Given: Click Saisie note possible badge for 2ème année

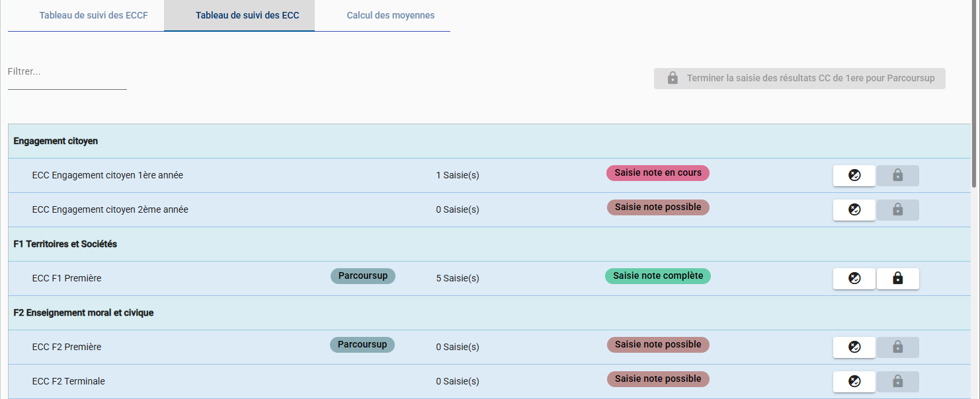Looking at the screenshot, I should pos(658,207).
